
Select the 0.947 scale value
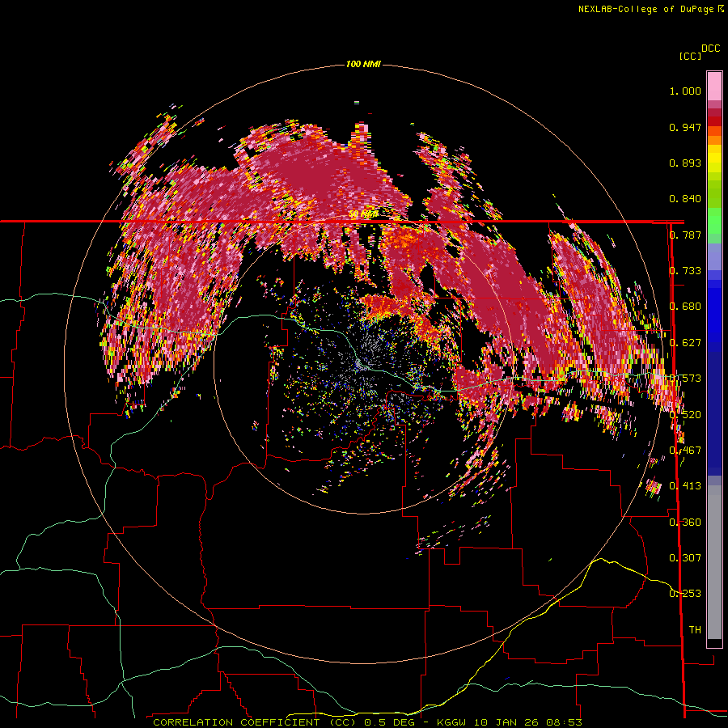685,127
